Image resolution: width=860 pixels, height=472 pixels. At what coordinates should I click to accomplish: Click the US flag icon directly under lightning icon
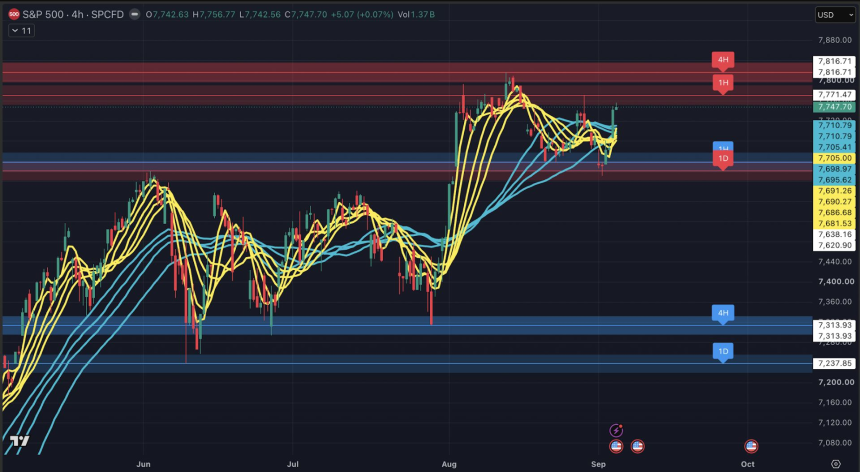tap(616, 446)
